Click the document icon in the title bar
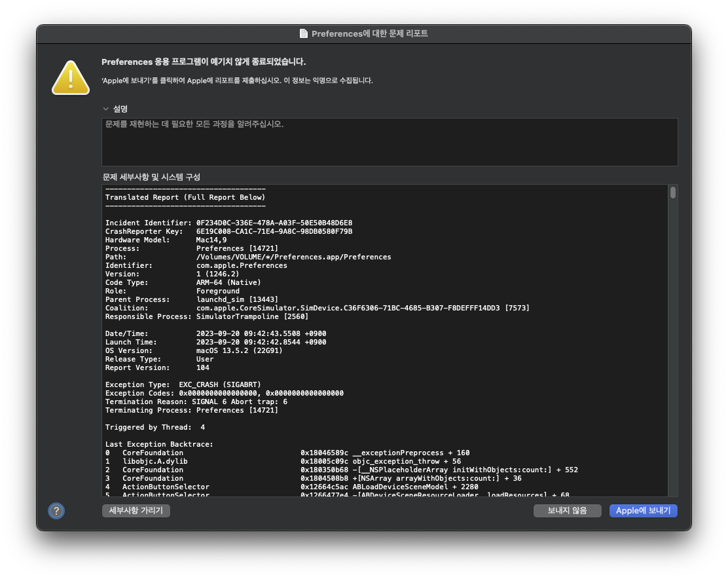The height and width of the screenshot is (579, 728). (304, 33)
